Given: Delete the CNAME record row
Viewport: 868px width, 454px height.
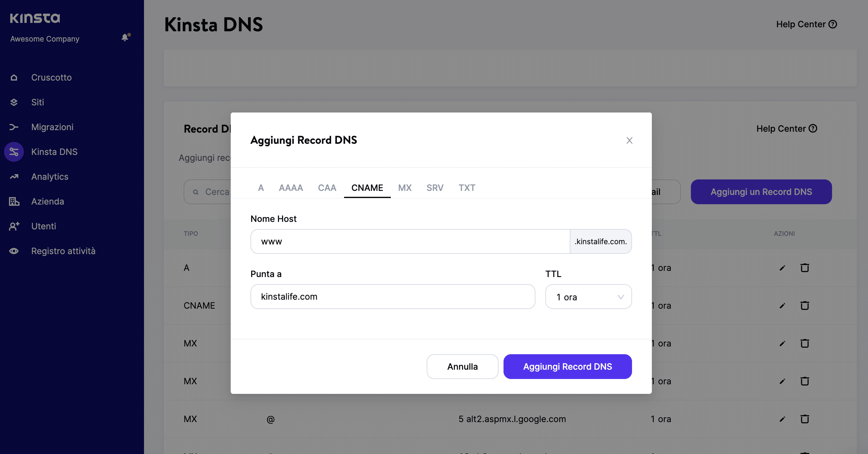Looking at the screenshot, I should 805,306.
